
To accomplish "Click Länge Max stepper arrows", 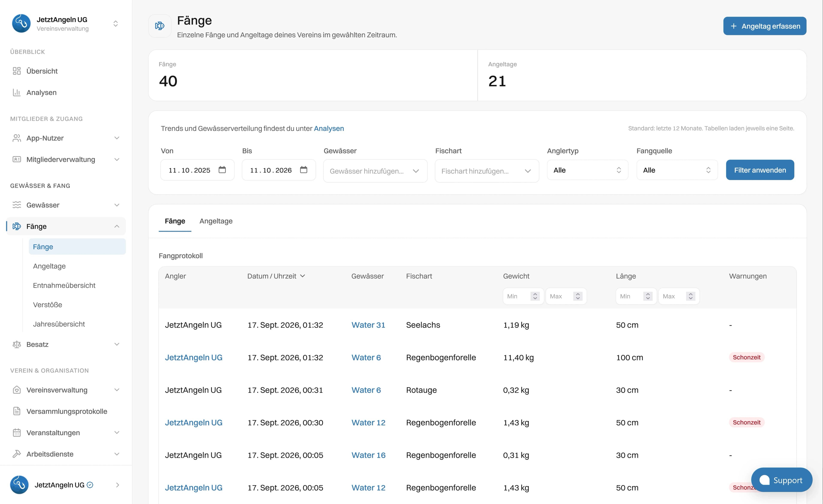I will pos(690,296).
